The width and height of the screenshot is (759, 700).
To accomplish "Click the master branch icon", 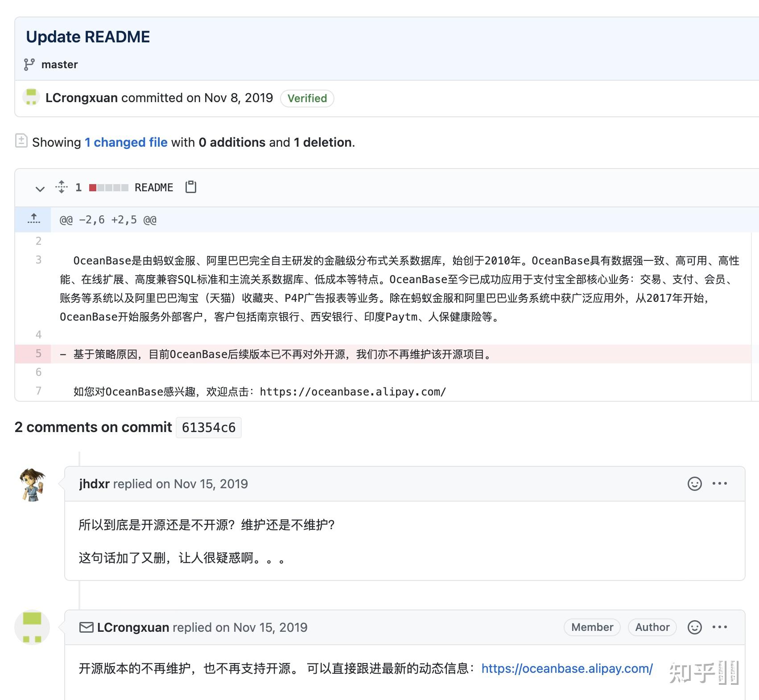I will click(29, 65).
